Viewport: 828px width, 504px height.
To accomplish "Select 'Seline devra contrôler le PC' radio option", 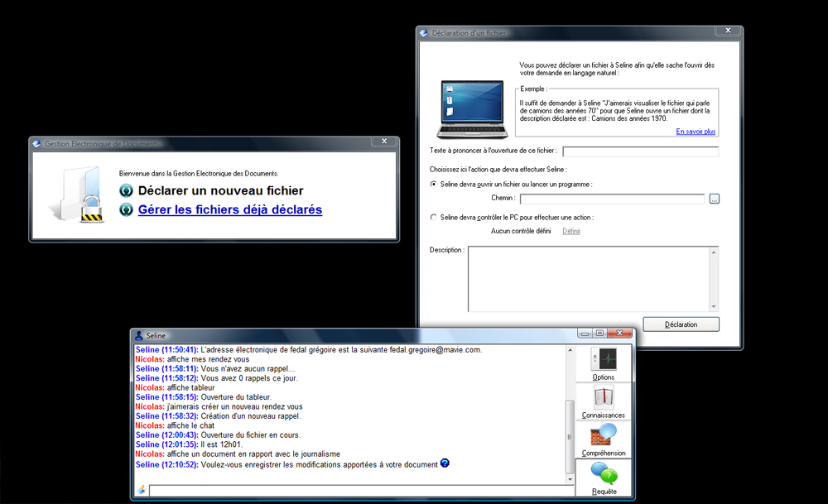I will point(434,217).
